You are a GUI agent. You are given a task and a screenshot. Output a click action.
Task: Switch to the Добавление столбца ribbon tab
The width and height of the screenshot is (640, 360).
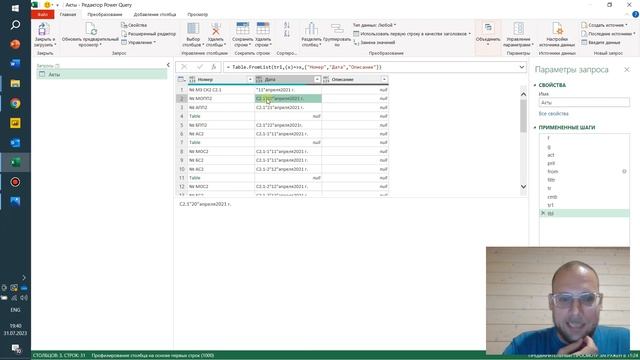[155, 14]
